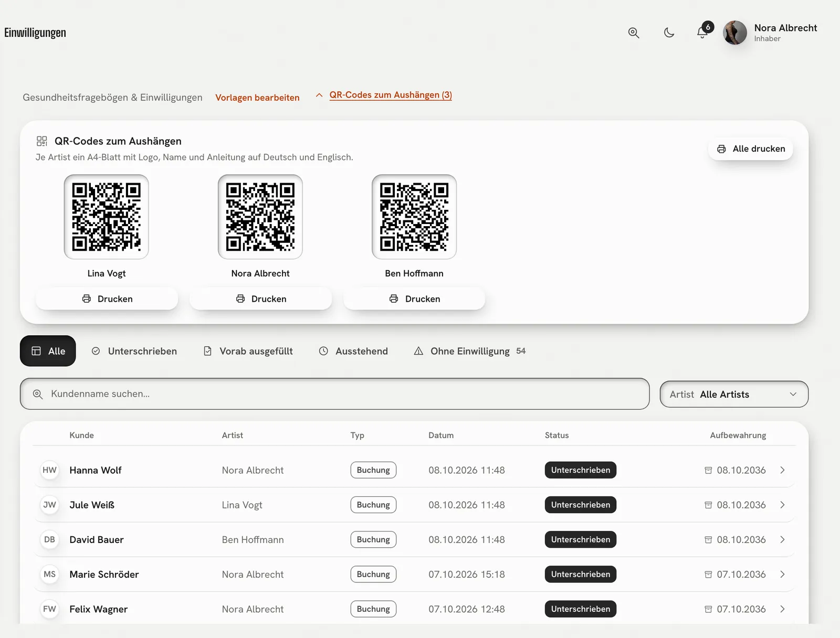840x638 pixels.
Task: Select the Alle filter tab
Action: pos(48,351)
